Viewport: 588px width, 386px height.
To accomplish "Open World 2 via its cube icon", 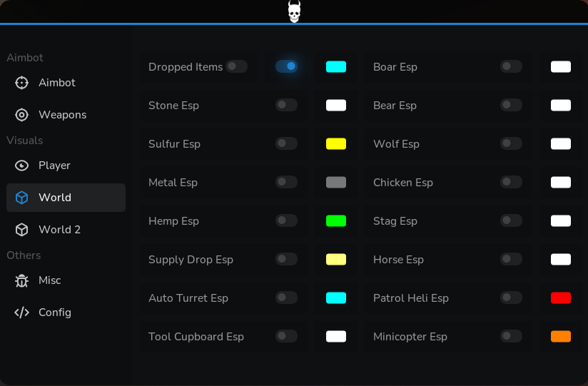I will tap(21, 230).
